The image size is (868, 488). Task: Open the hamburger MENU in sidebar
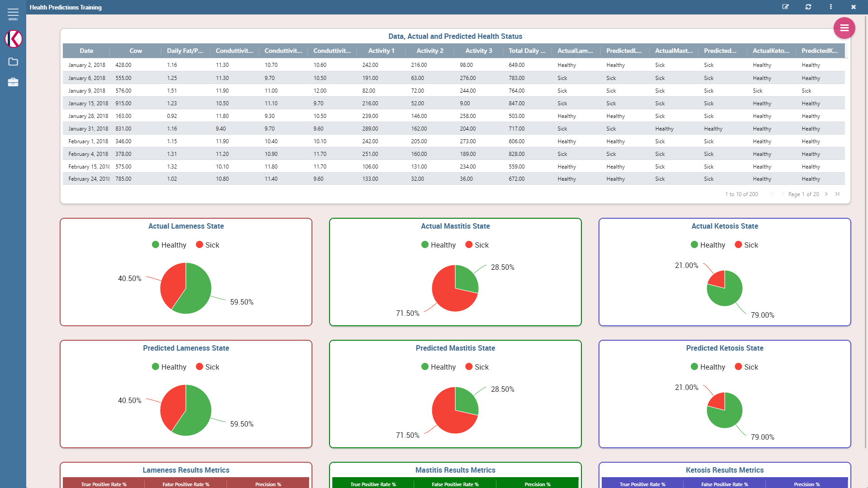(x=13, y=14)
